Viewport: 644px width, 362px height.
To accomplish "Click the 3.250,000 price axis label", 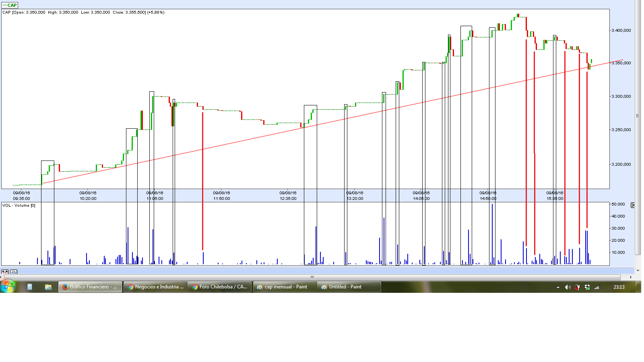I will (621, 130).
